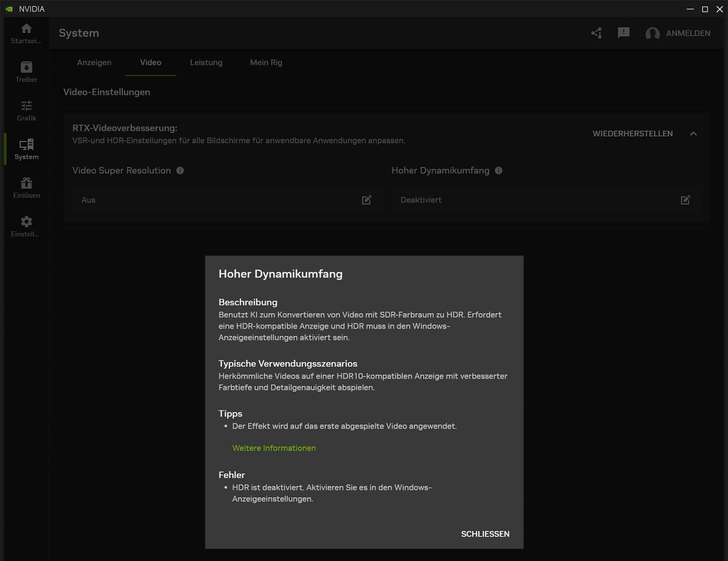728x561 pixels.
Task: Click WIEDERHERSTELLEN to restore defaults
Action: tap(632, 134)
